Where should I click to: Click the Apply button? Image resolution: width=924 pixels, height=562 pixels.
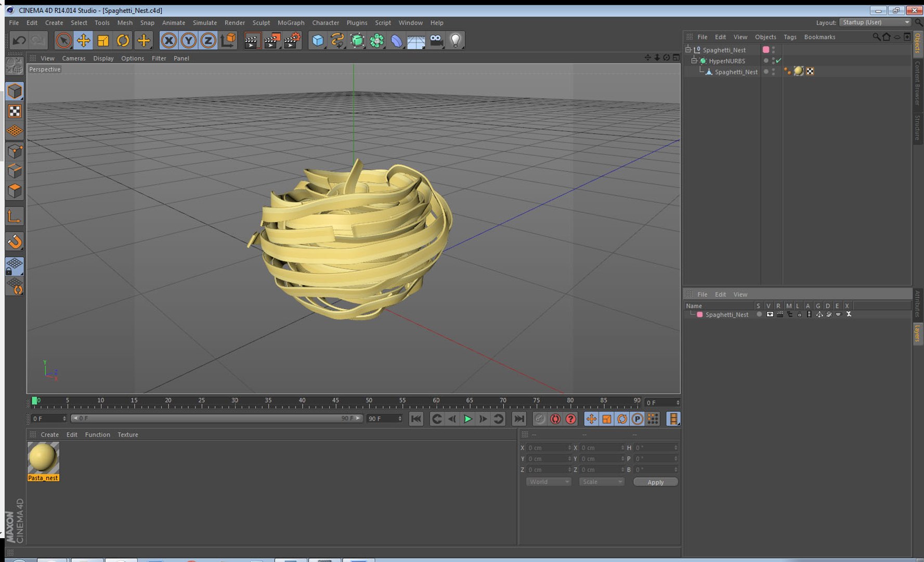coord(655,482)
